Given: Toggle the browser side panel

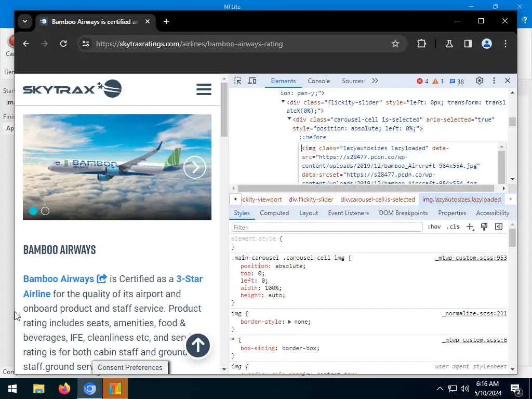Looking at the screenshot, I should [468, 44].
